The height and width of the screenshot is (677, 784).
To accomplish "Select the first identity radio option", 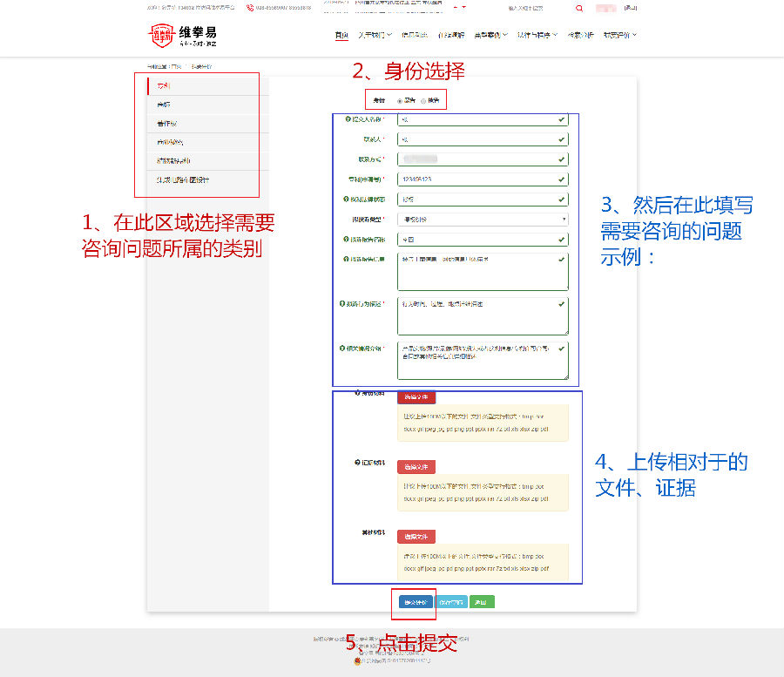I will click(400, 101).
